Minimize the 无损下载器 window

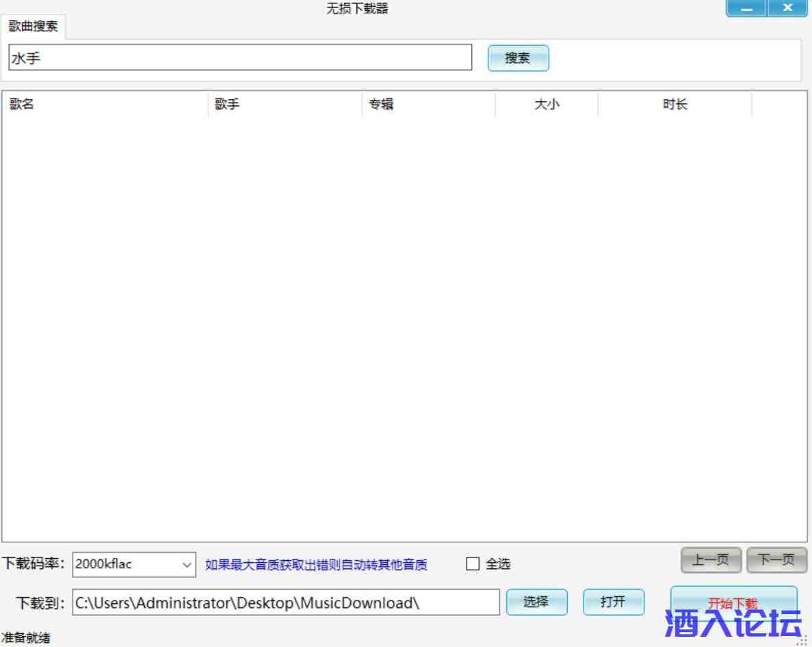[746, 8]
